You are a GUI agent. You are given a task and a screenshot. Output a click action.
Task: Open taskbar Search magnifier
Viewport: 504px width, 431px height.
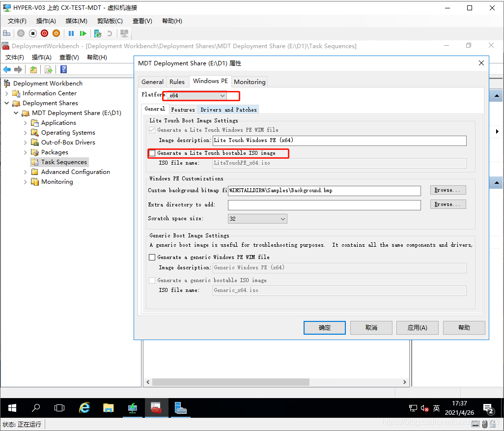tap(36, 408)
